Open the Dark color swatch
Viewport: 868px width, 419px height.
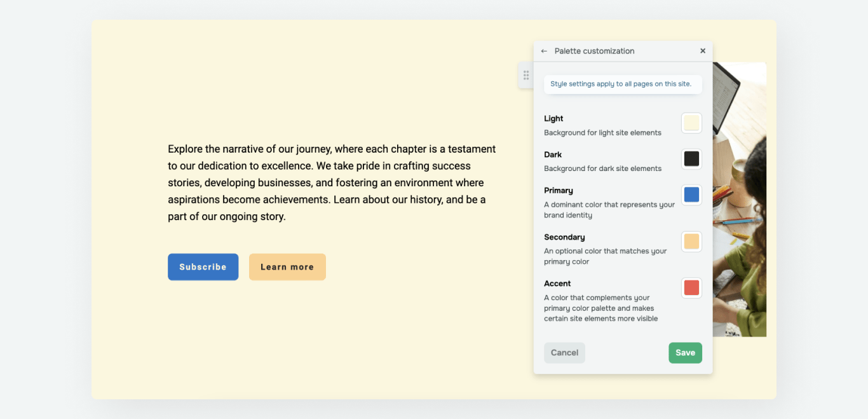point(691,158)
